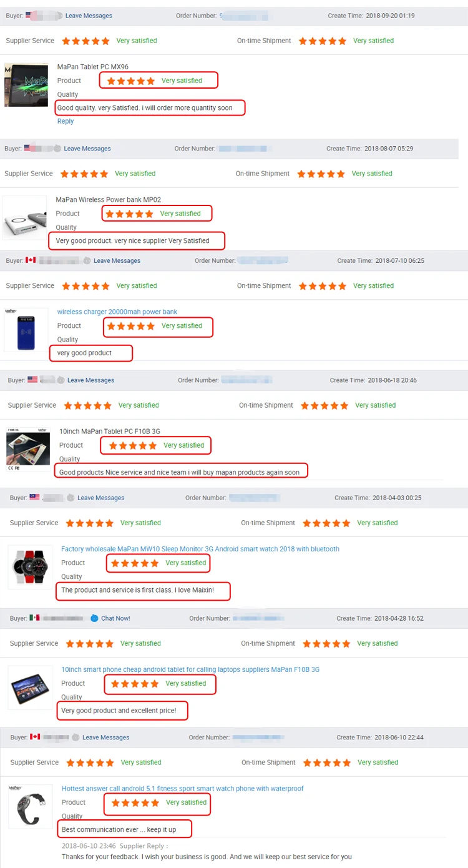Click gray message icon in 2018-06-10 review

tap(76, 737)
